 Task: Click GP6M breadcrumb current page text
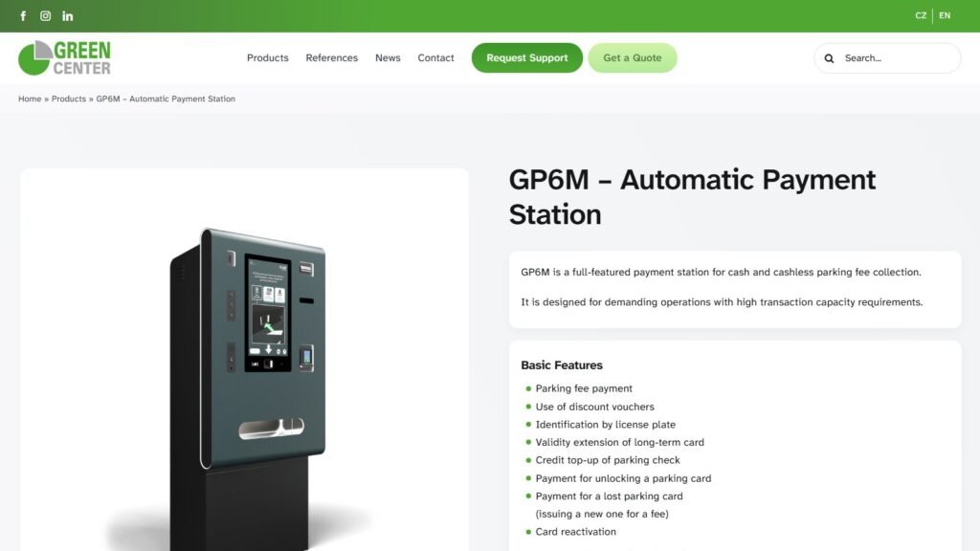coord(166,99)
